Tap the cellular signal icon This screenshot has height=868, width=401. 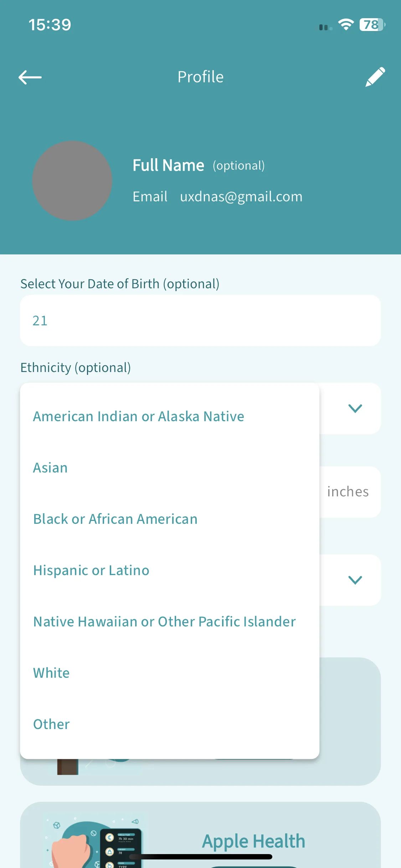325,27
